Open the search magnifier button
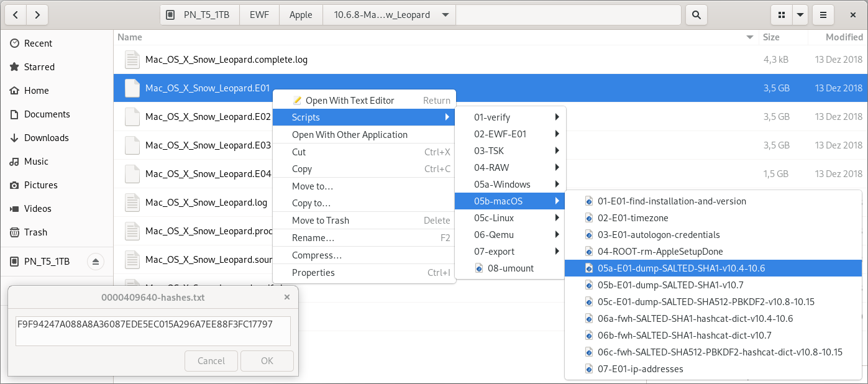 coord(697,15)
